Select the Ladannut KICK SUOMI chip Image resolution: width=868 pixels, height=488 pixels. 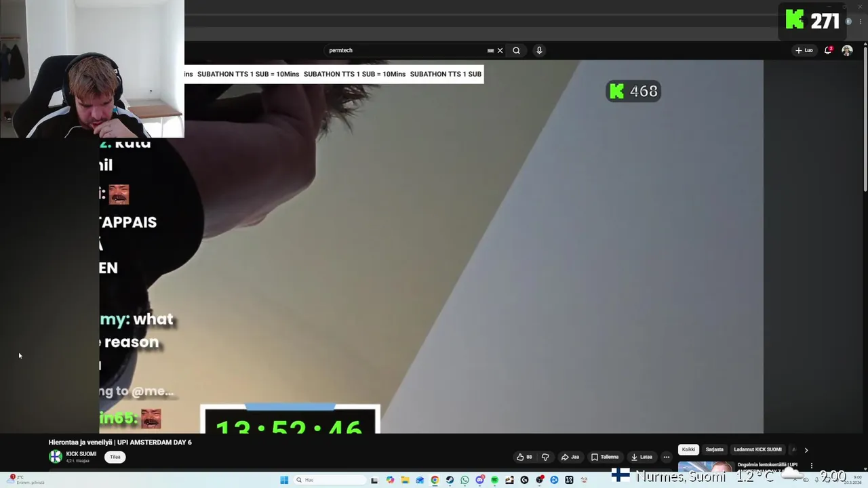click(x=757, y=449)
